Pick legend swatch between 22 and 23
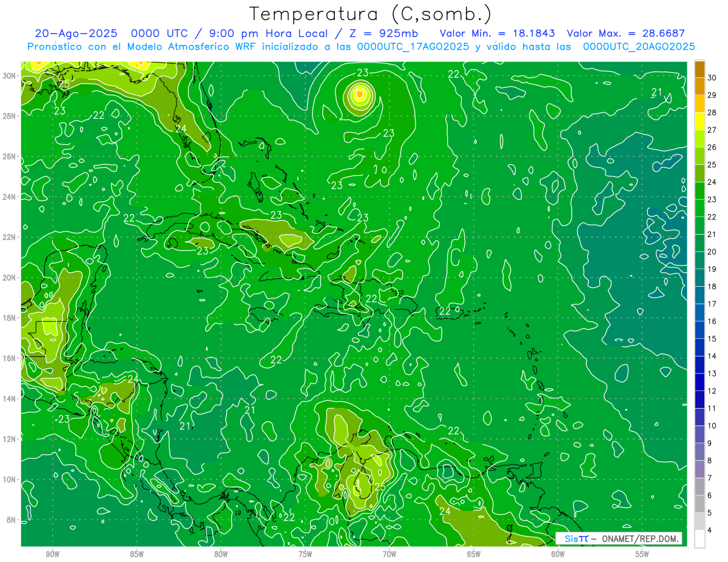 click(x=699, y=209)
